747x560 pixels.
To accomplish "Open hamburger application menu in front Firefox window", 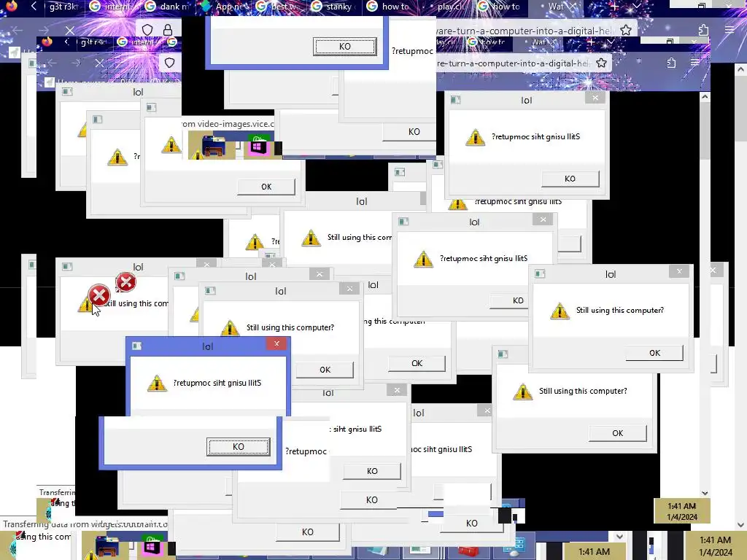I will click(729, 30).
